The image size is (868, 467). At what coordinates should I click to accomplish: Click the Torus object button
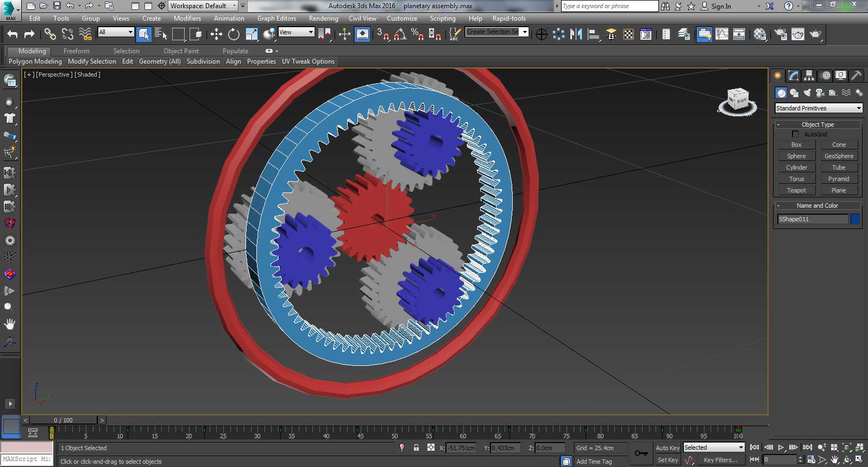point(796,179)
